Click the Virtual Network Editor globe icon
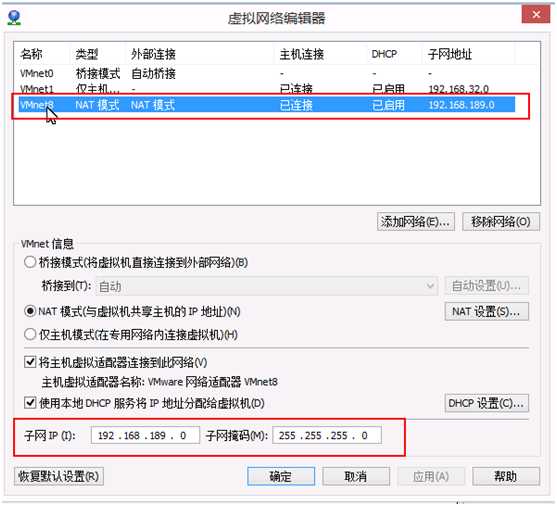The image size is (557, 506). pos(14,17)
